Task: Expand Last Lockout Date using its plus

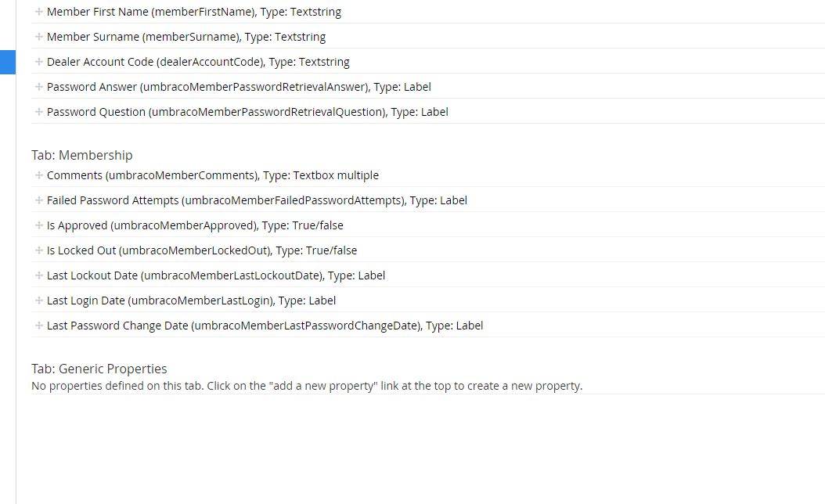Action: [38, 275]
